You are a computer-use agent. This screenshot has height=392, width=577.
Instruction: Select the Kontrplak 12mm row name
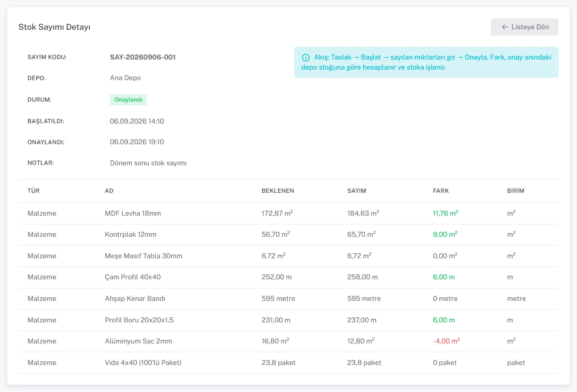click(x=131, y=234)
